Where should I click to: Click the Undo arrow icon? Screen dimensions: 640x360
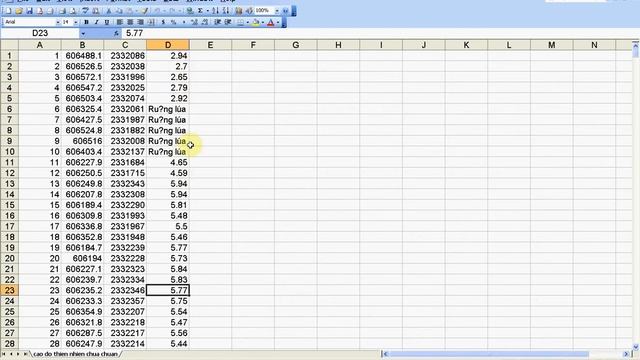click(x=157, y=11)
